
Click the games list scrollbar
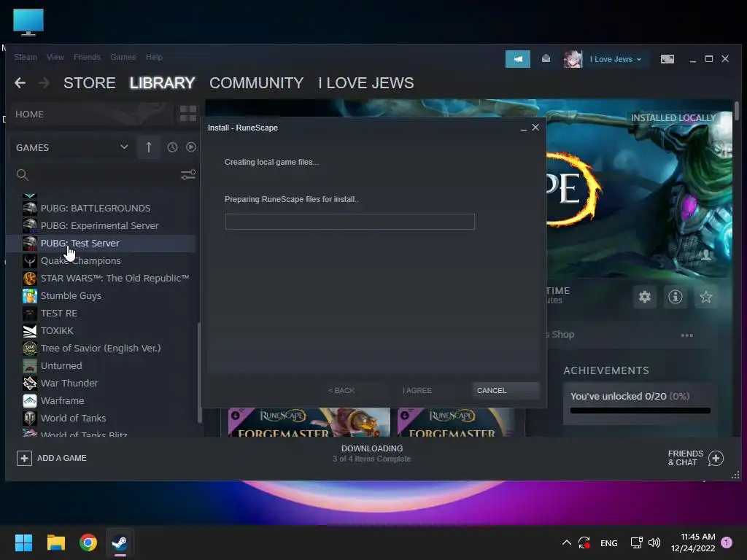(199, 373)
